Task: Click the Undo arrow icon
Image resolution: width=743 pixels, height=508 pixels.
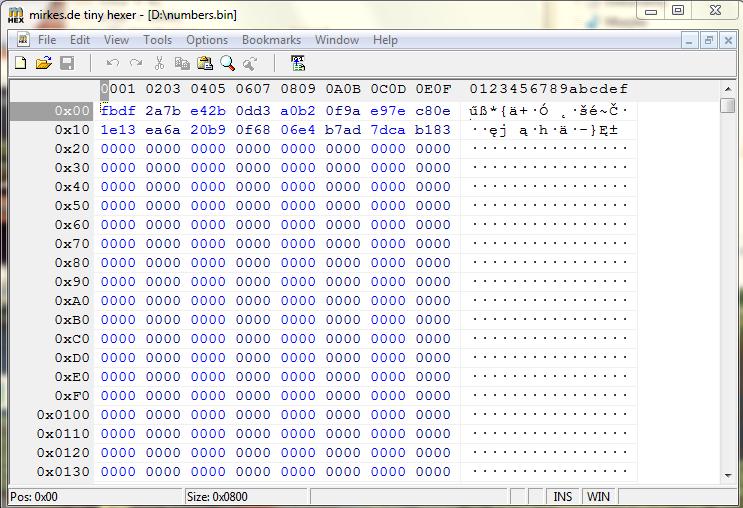Action: (112, 63)
